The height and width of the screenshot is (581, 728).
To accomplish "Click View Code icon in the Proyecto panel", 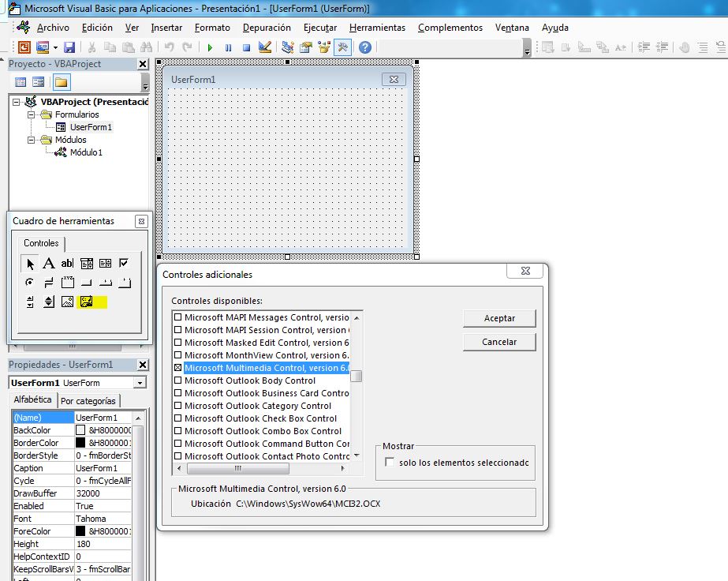I will (21, 82).
